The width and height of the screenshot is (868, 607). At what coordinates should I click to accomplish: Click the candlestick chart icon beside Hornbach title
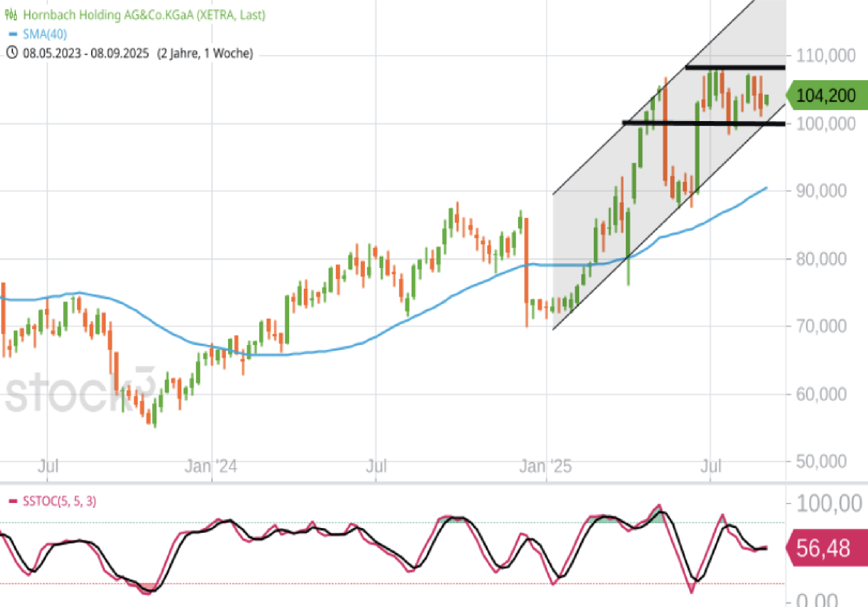pyautogui.click(x=11, y=15)
